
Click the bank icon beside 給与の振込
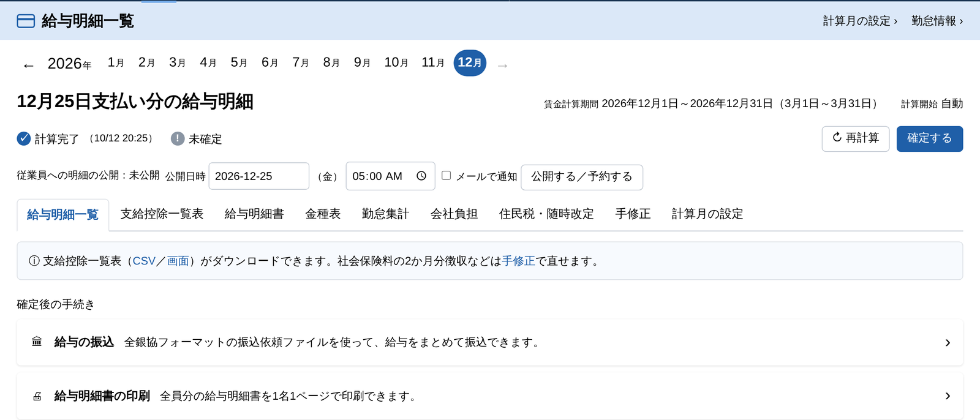click(37, 342)
